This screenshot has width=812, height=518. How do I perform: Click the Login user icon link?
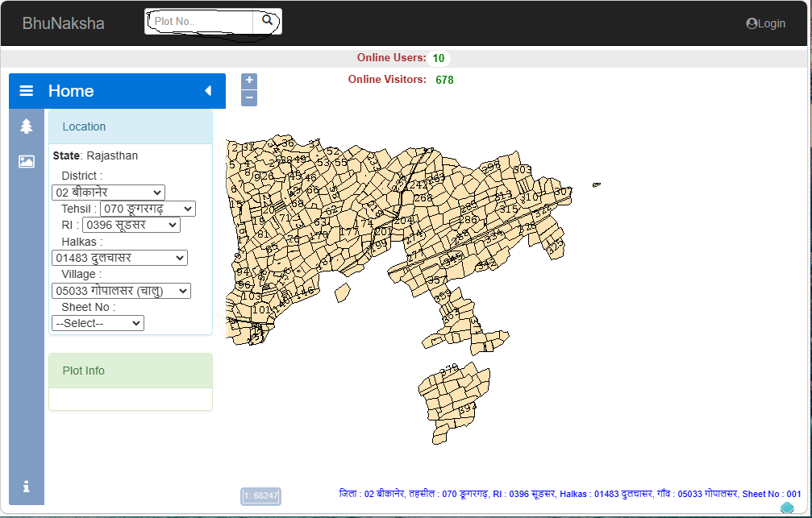point(765,23)
